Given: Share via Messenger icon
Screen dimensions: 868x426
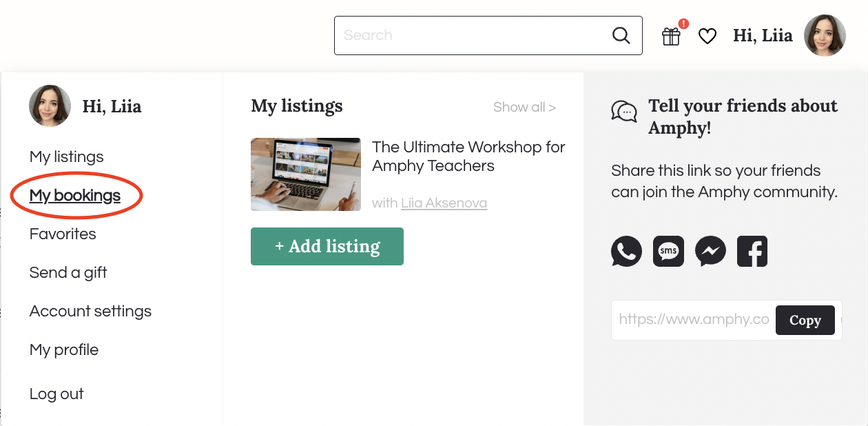Looking at the screenshot, I should tap(710, 252).
